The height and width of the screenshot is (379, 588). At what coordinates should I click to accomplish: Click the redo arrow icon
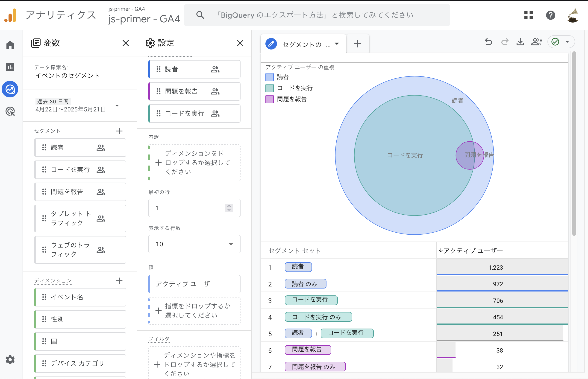pos(505,42)
